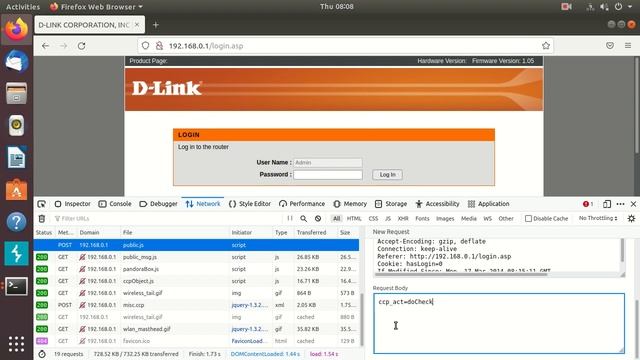
Task: Switch to Style Editor tab
Action: coord(250,204)
